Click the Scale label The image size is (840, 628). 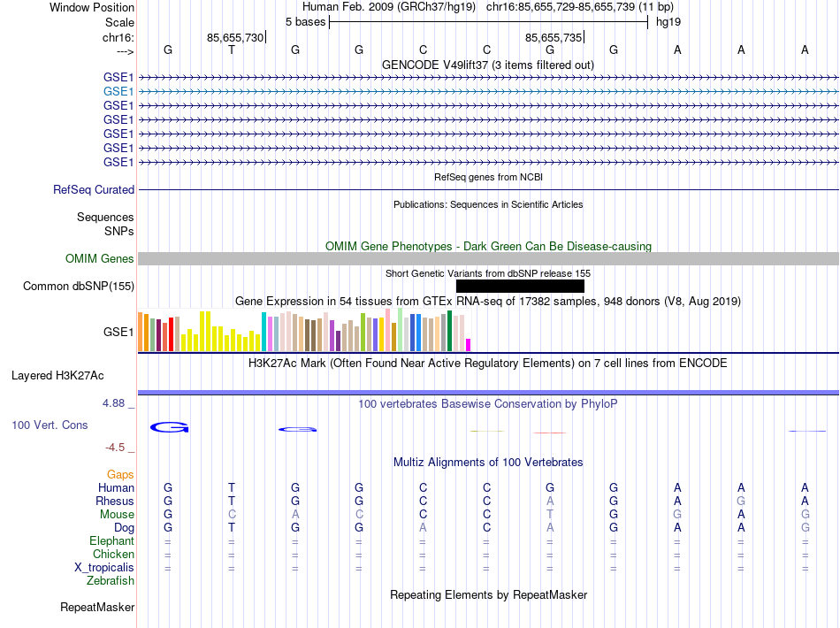tap(120, 22)
